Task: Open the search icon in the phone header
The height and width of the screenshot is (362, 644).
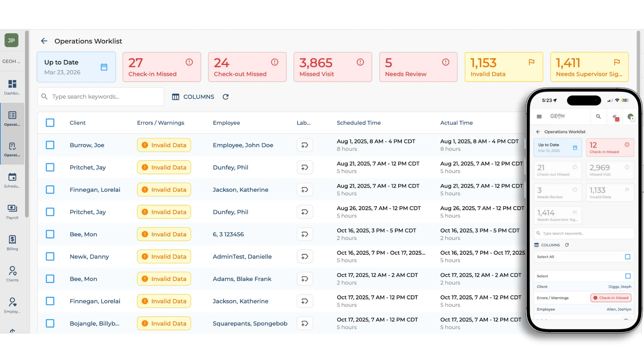Action: coord(598,116)
